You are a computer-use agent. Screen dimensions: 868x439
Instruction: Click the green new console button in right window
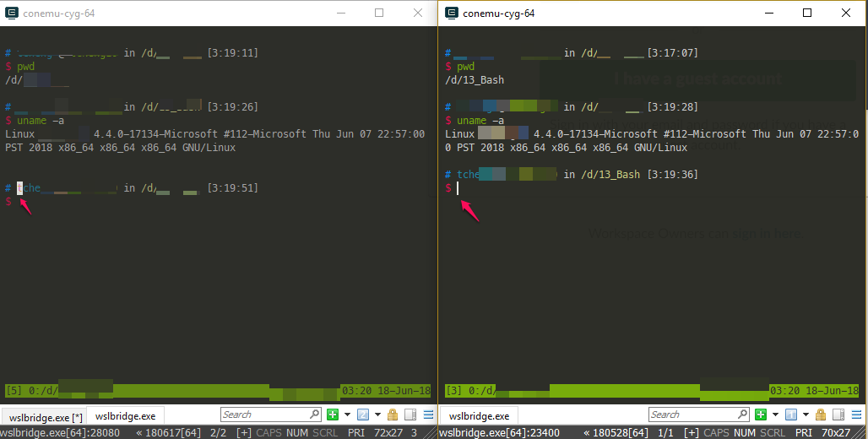pyautogui.click(x=761, y=415)
